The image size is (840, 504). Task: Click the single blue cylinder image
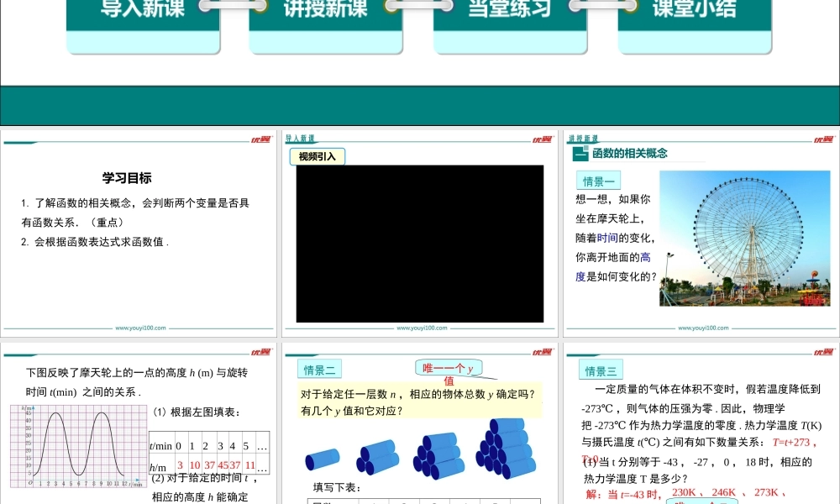323,459
